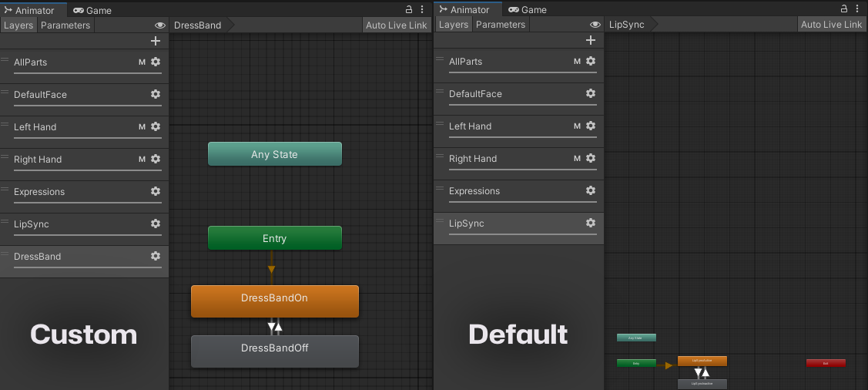Image resolution: width=868 pixels, height=390 pixels.
Task: Open DressBand layer gear settings
Action: [156, 256]
